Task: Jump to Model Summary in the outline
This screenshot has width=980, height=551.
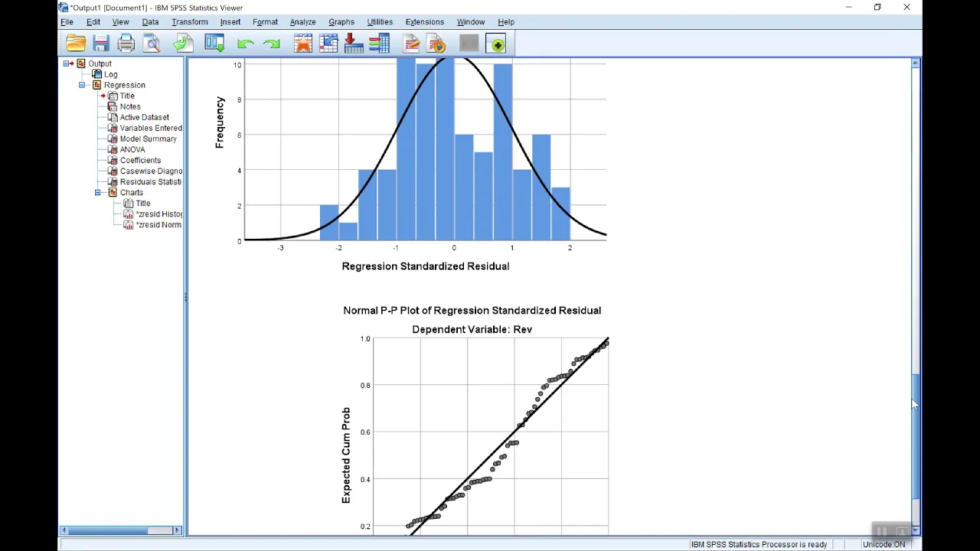Action: (148, 139)
